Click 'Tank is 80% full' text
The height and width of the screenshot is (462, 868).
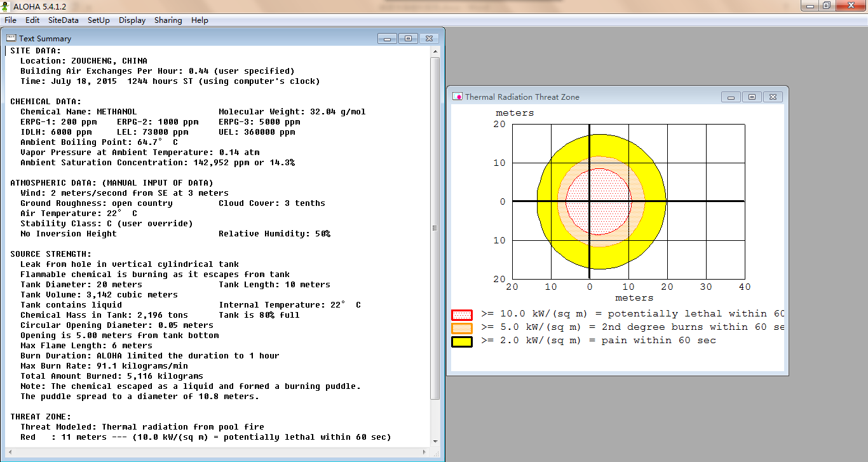[x=259, y=315]
